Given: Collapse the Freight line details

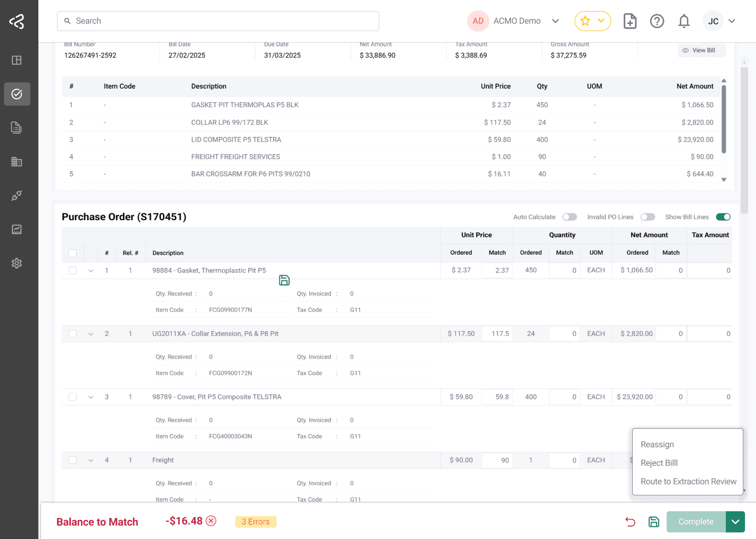Looking at the screenshot, I should click(x=91, y=460).
